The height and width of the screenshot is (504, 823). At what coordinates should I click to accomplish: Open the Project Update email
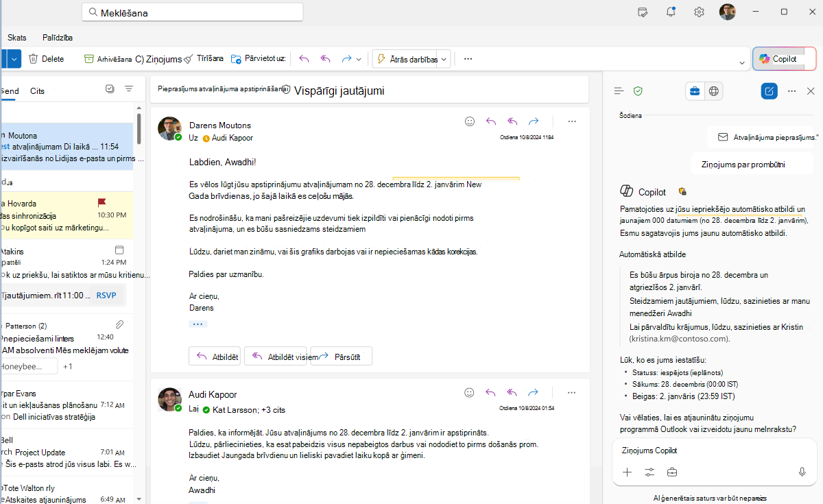coord(67,452)
